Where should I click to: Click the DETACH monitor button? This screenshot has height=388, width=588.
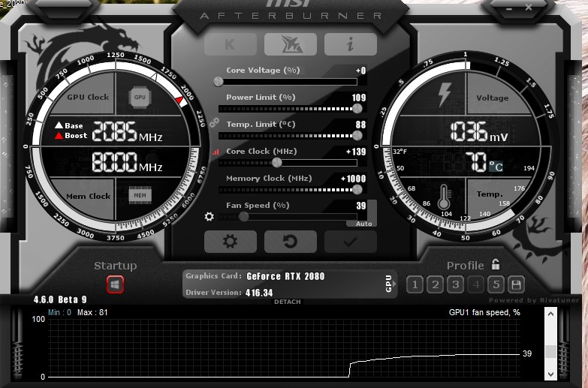coord(288,302)
